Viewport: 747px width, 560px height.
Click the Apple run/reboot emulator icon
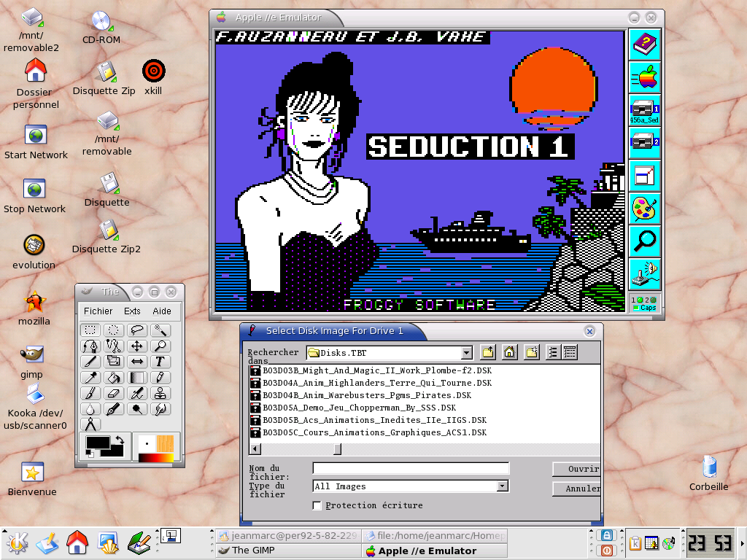coord(645,77)
